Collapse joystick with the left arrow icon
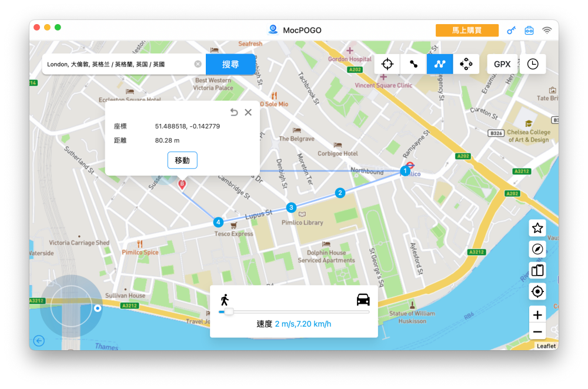This screenshot has height=389, width=588. point(39,341)
